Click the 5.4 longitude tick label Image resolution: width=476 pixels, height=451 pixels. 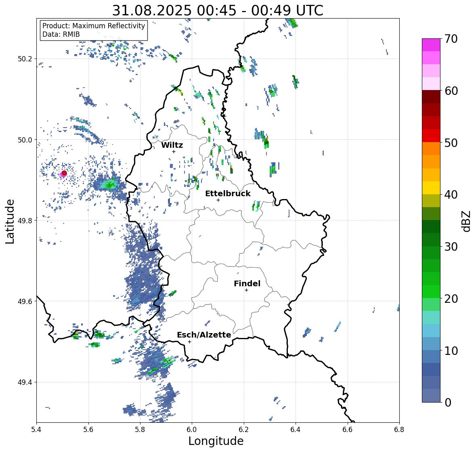point(36,430)
